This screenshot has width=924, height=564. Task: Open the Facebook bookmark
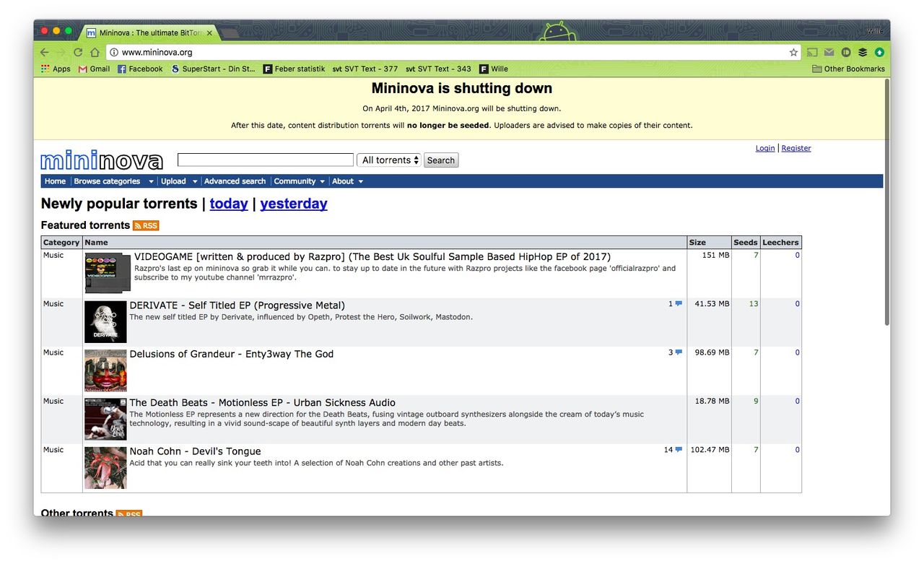[140, 69]
